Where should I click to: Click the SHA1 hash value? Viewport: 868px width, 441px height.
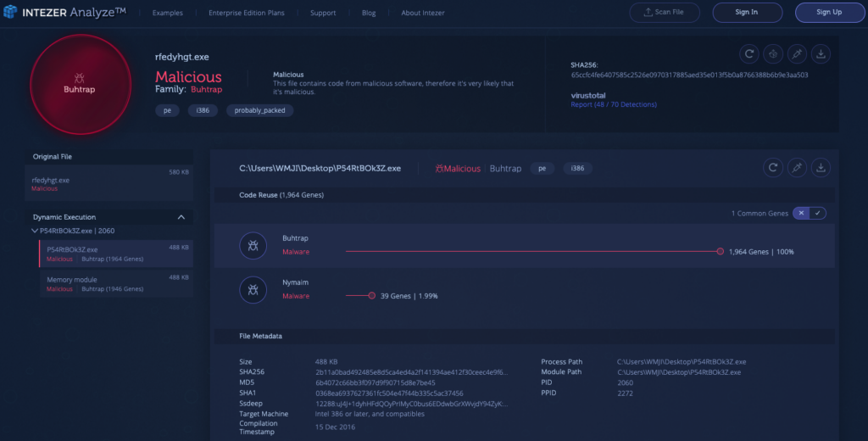(389, 394)
